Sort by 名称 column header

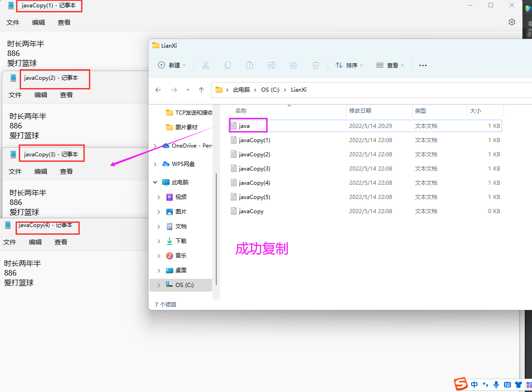pos(241,110)
